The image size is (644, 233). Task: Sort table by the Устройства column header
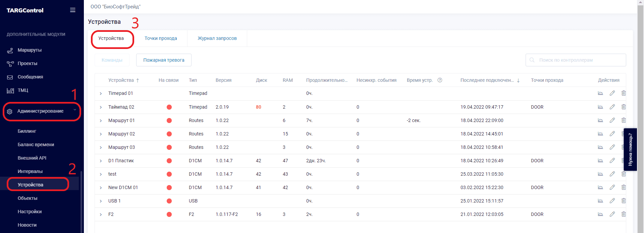click(x=121, y=80)
